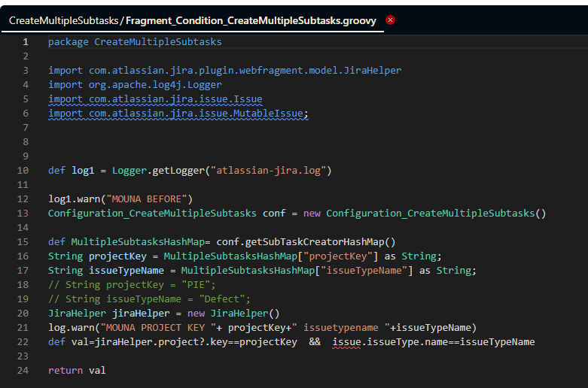Click 'new JiraHelper()' on line 20
This screenshot has height=388, width=588.
click(x=233, y=314)
